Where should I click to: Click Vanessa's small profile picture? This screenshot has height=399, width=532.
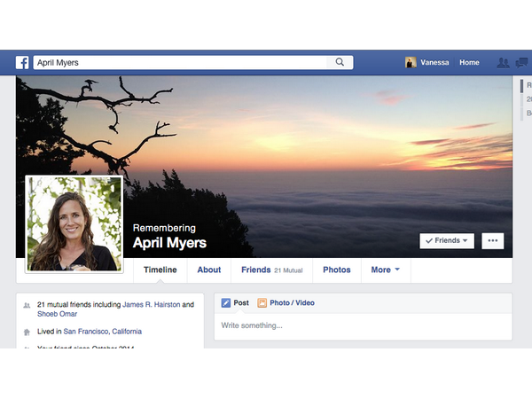411,62
